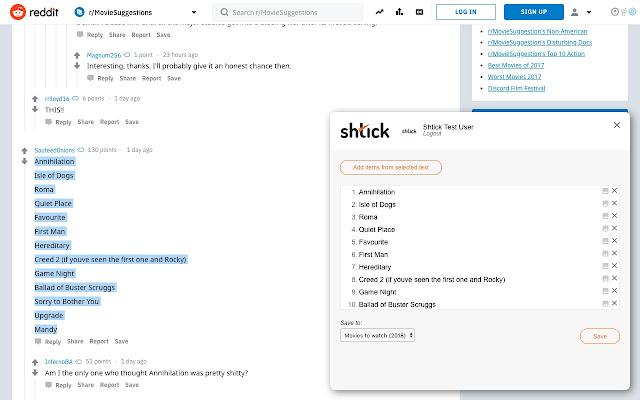Open r/MovieSuggestion's Disturbing Docs link
Viewport: 640px width, 400px height.
point(540,42)
